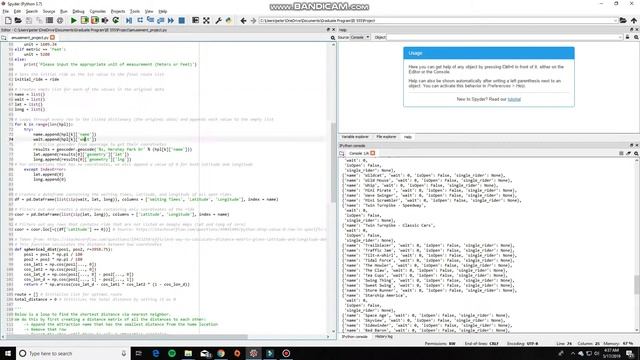The image size is (640, 360).
Task: Click the taskbar search box
Action: tap(73, 353)
